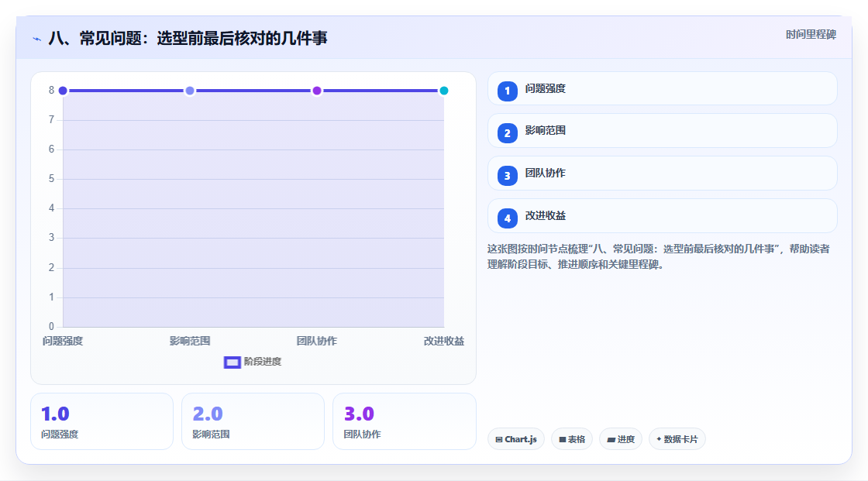Click the 团队协作 x-axis label

tap(317, 341)
